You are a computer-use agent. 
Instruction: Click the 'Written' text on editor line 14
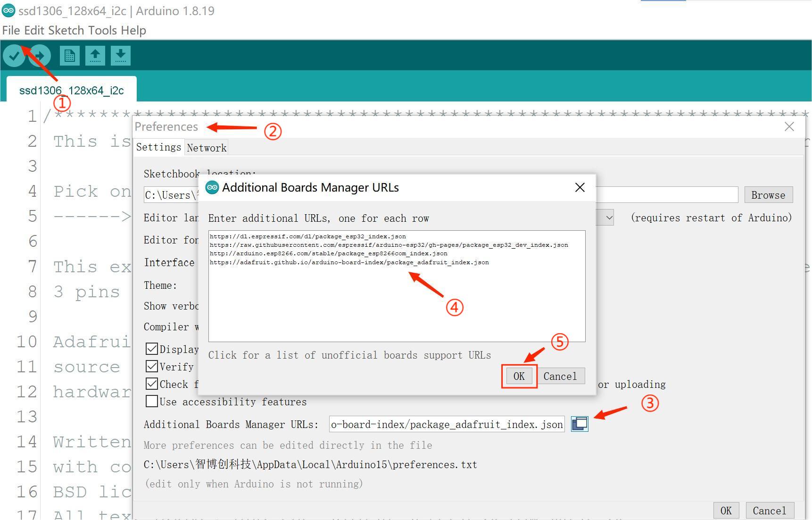[x=92, y=442]
